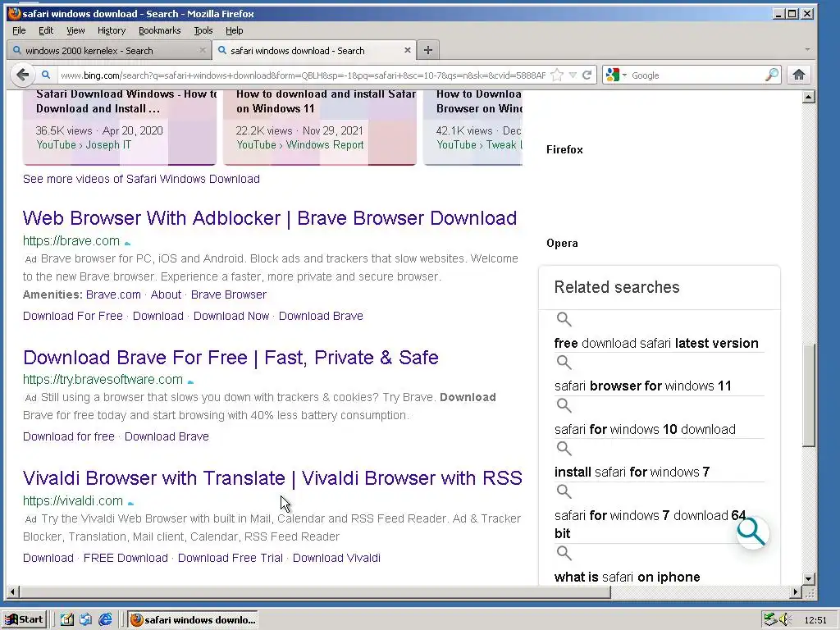Reload the page with the refresh icon
The height and width of the screenshot is (630, 840).
tap(587, 75)
